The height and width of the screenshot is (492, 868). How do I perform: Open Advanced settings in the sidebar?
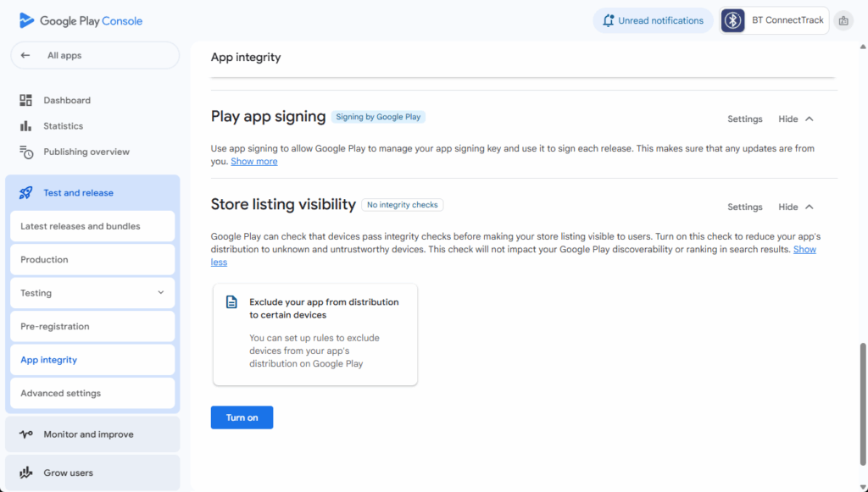click(92, 393)
